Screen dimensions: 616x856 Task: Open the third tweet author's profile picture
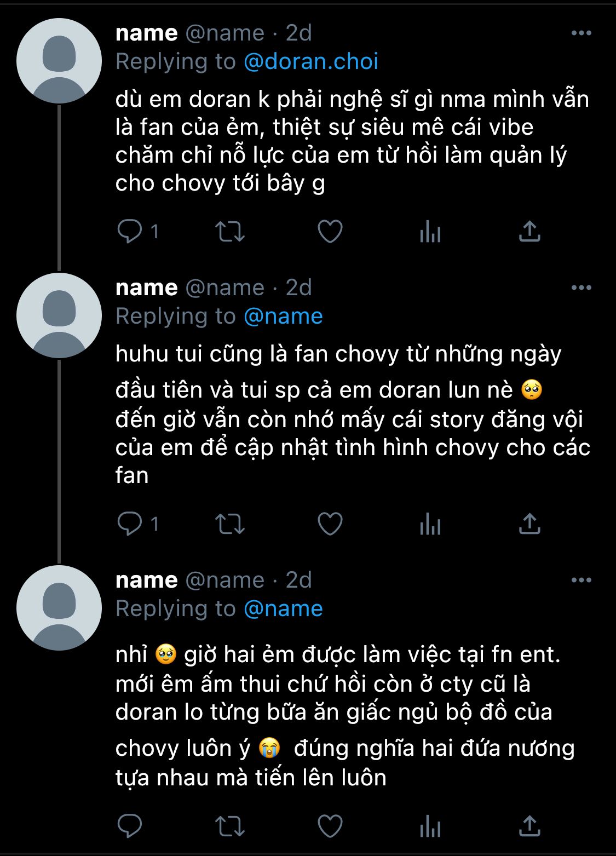coord(59,608)
